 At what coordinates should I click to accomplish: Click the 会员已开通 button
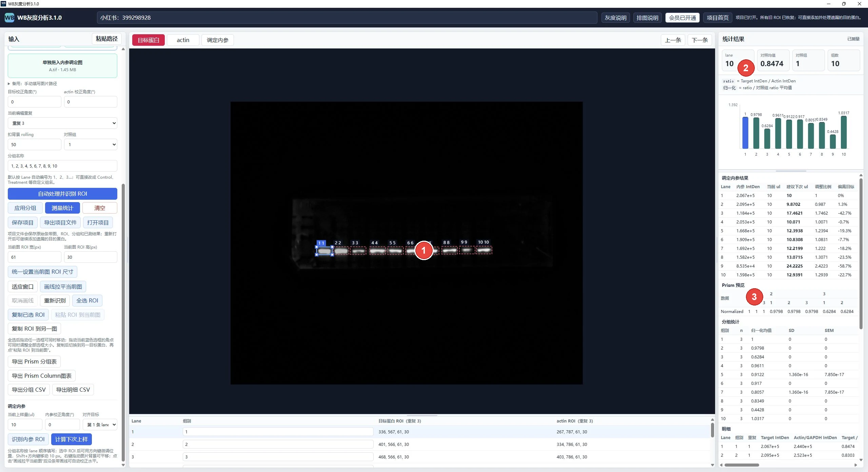click(x=683, y=18)
